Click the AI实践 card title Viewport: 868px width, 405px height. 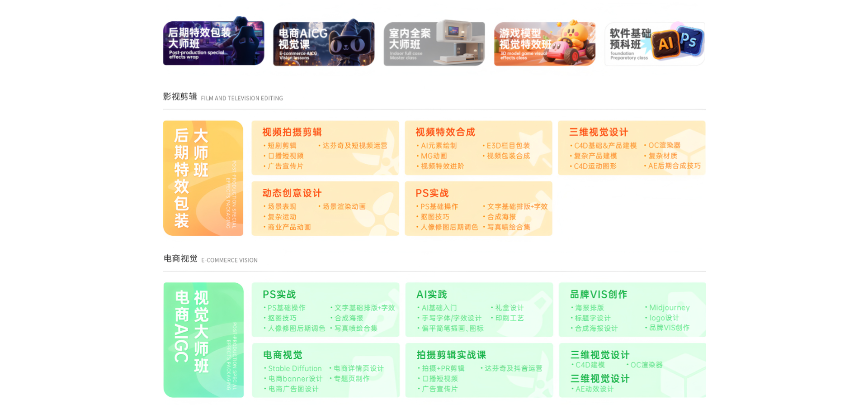tap(432, 295)
